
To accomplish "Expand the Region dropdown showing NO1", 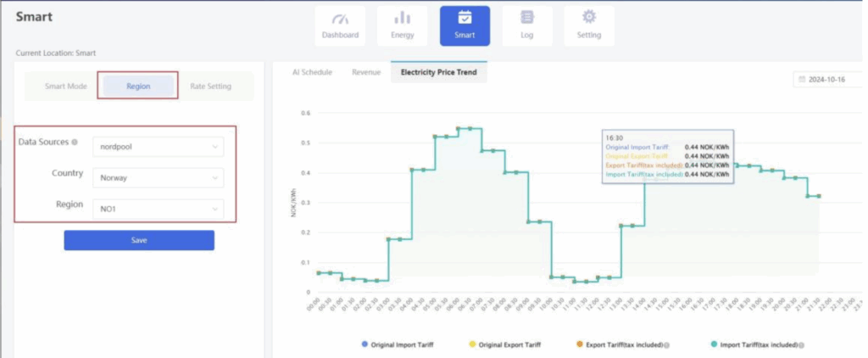I will (158, 209).
